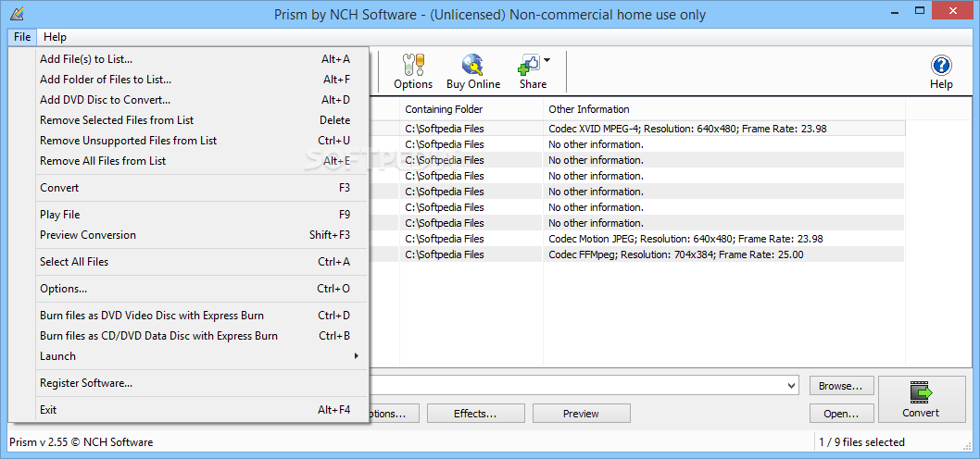Expand the Launch submenu

click(189, 356)
